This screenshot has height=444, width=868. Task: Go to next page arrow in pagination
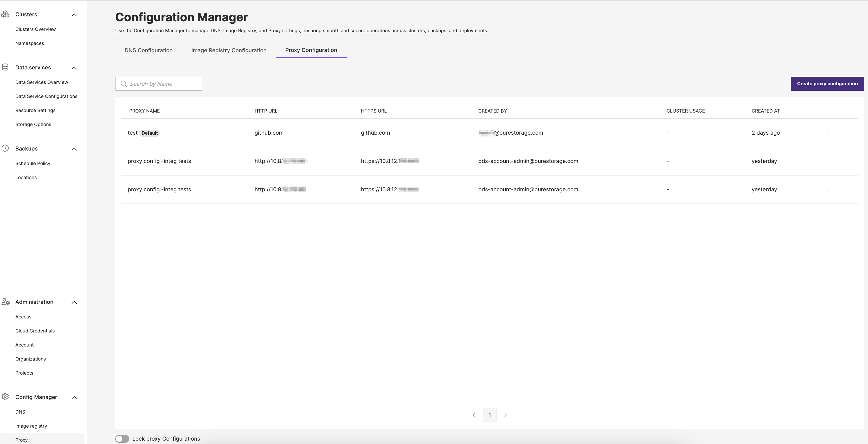[x=505, y=415]
